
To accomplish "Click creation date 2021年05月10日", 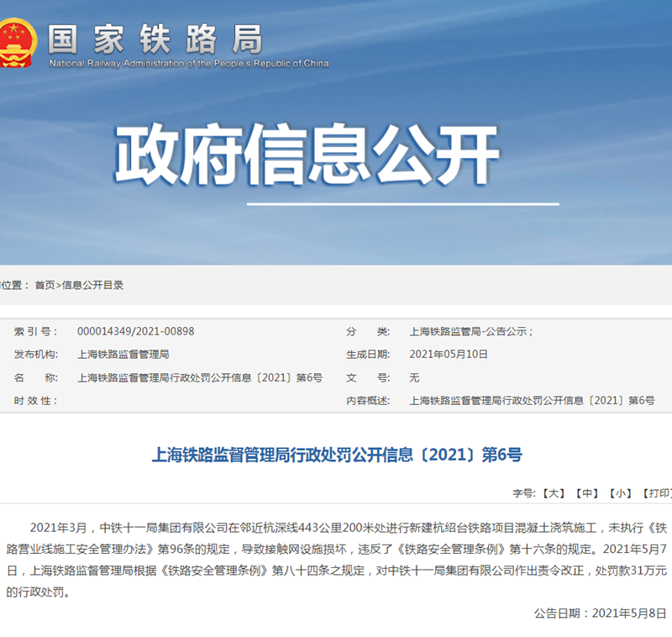I will coord(449,355).
